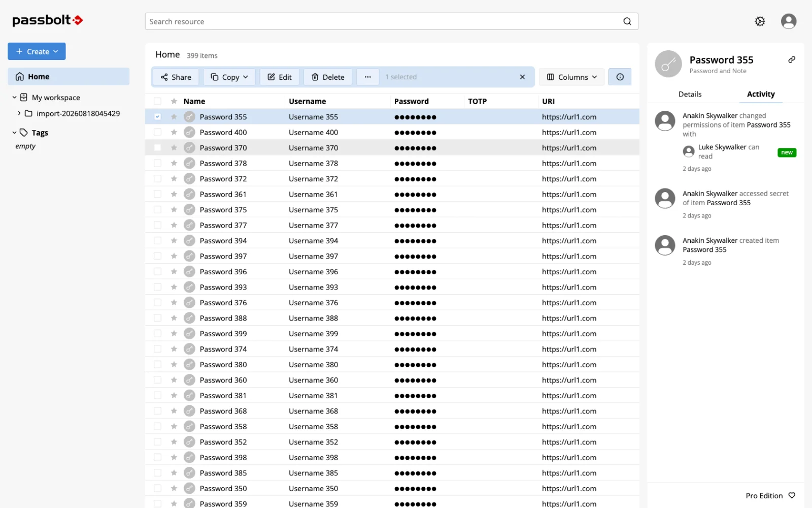Viewport: 812px width, 508px height.
Task: Open the Copy dropdown menu
Action: pos(229,77)
